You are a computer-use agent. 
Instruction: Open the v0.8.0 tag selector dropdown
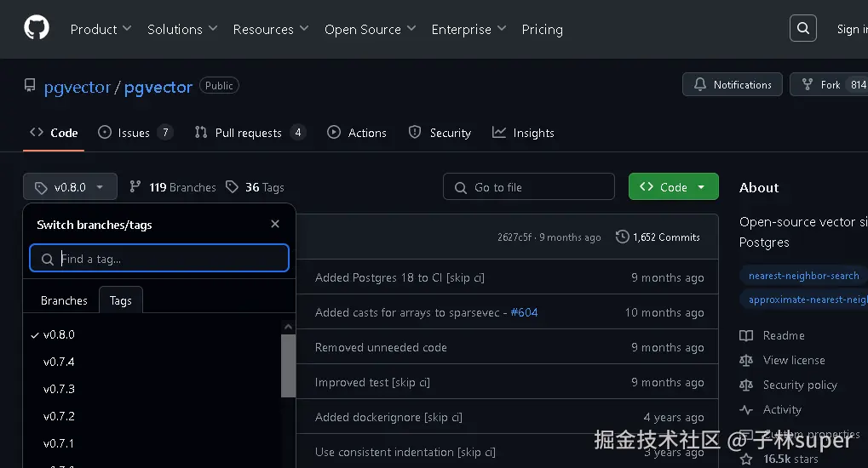pyautogui.click(x=71, y=186)
